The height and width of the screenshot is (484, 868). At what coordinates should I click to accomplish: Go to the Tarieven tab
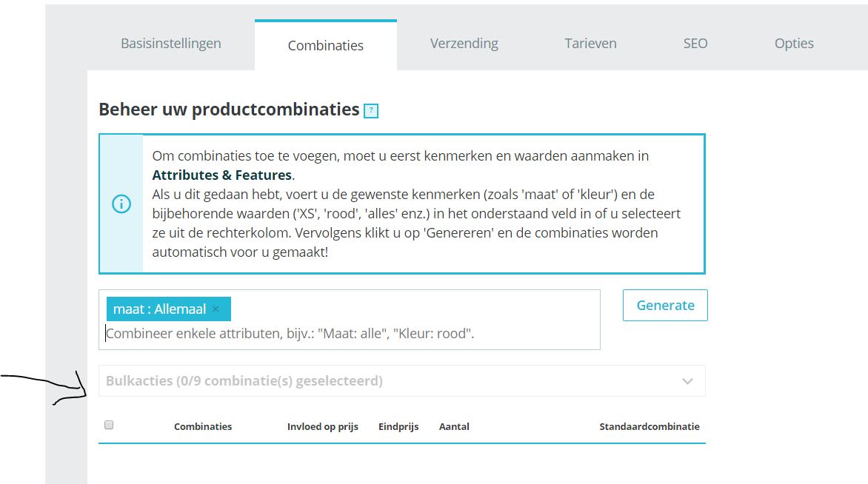click(590, 43)
